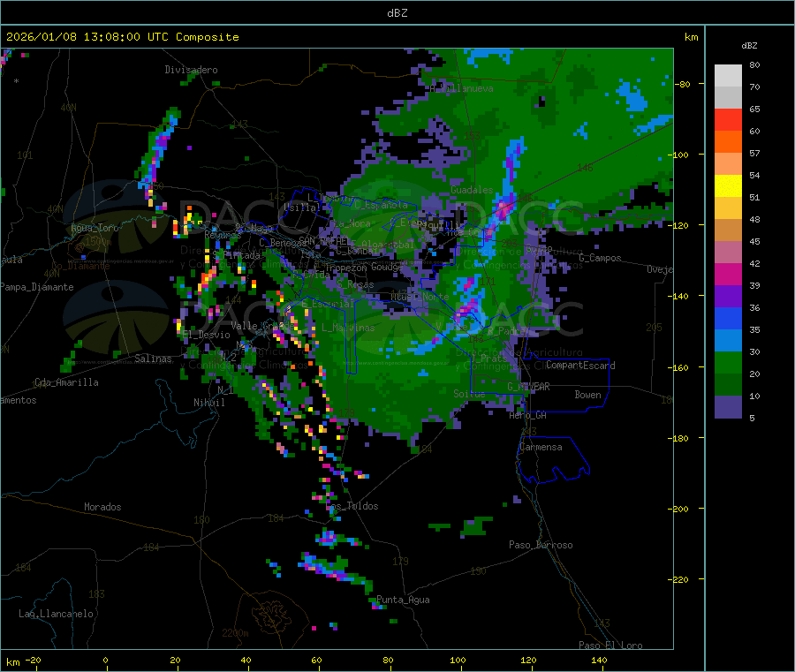Click the 'C_Espanola' map label
Viewport: 795px width, 672px height.
click(x=381, y=205)
